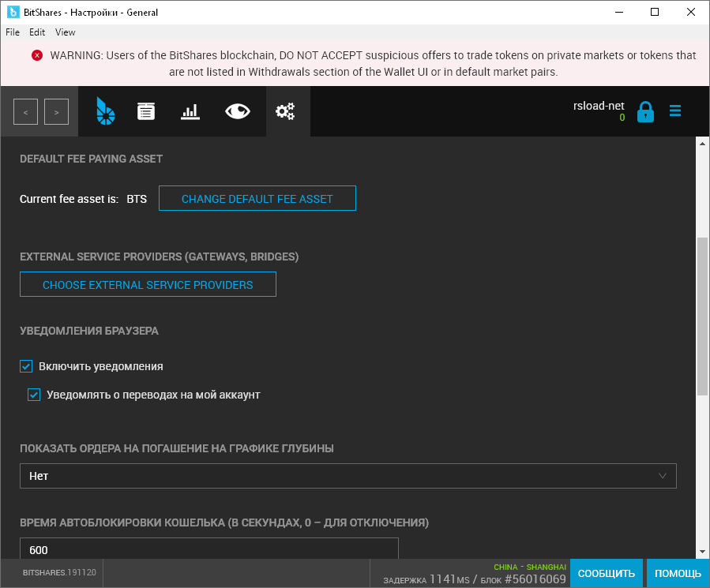The height and width of the screenshot is (588, 710).
Task: Edit the 600 autolock timeout field
Action: coord(209,549)
